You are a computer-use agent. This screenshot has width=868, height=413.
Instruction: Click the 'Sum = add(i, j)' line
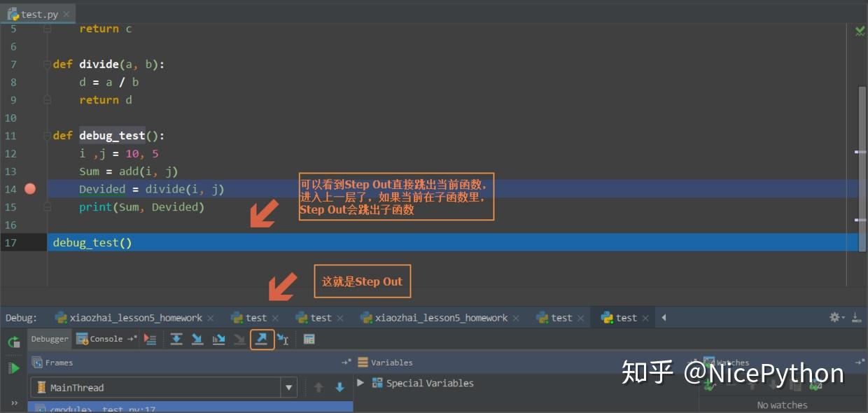tap(129, 171)
